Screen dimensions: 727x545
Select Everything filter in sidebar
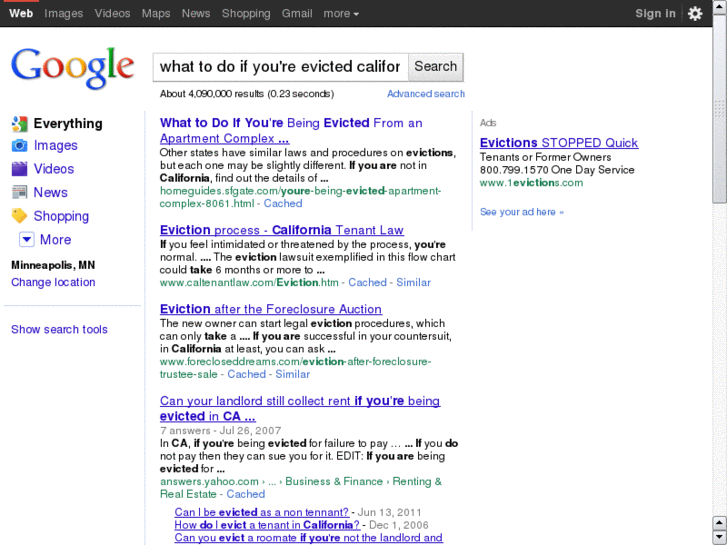pyautogui.click(x=68, y=123)
